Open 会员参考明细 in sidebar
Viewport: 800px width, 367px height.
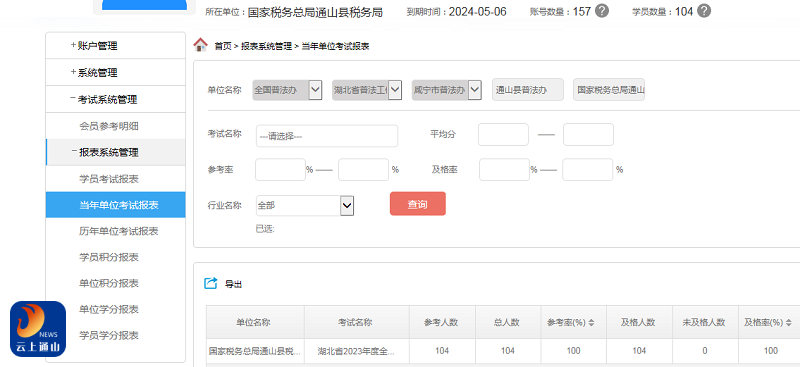109,126
